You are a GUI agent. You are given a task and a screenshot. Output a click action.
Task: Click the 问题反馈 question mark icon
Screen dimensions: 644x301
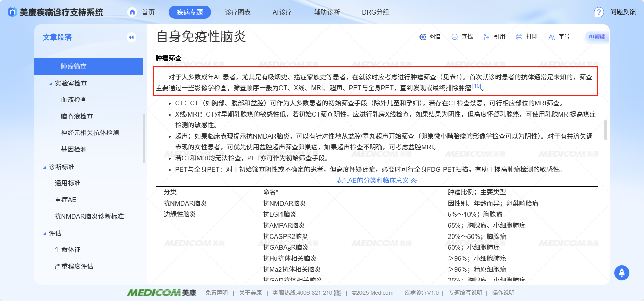tap(598, 12)
